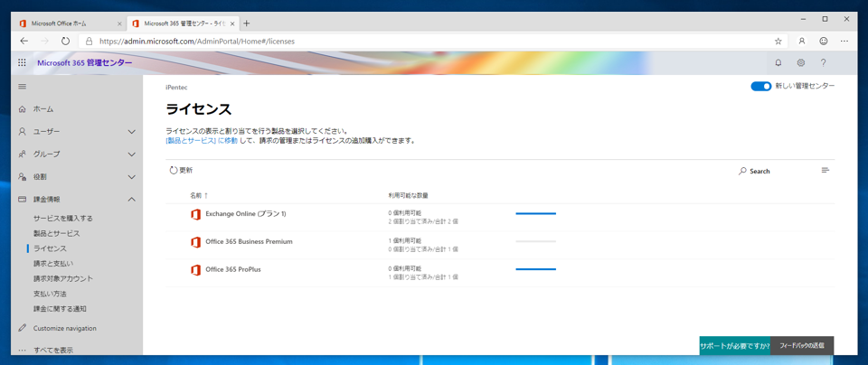Click the browser address bar URL

197,41
